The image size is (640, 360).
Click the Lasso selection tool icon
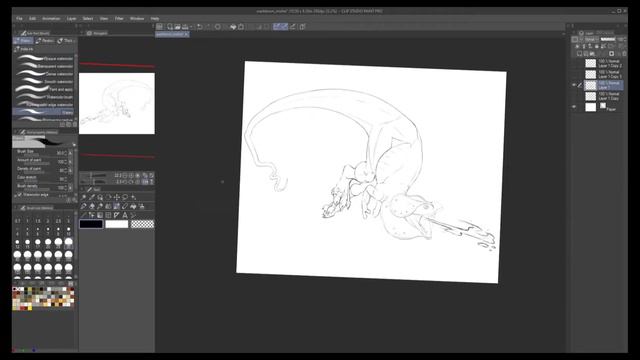[x=125, y=197]
